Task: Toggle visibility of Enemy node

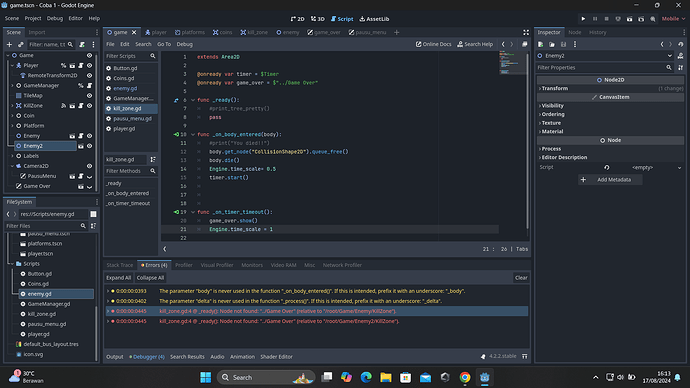Action: tap(89, 136)
